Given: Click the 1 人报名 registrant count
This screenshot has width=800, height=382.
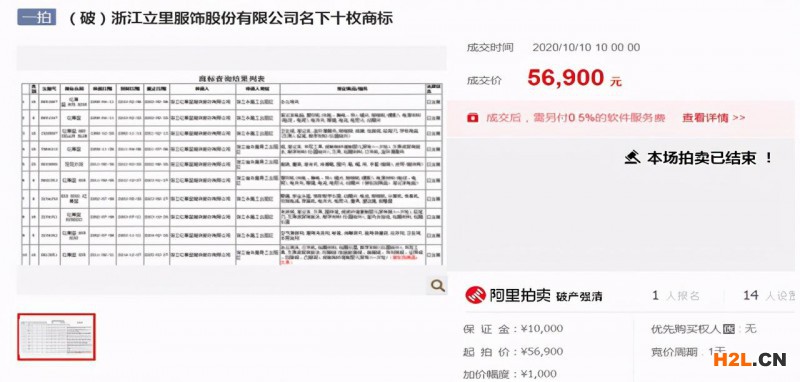Looking at the screenshot, I should tap(675, 295).
